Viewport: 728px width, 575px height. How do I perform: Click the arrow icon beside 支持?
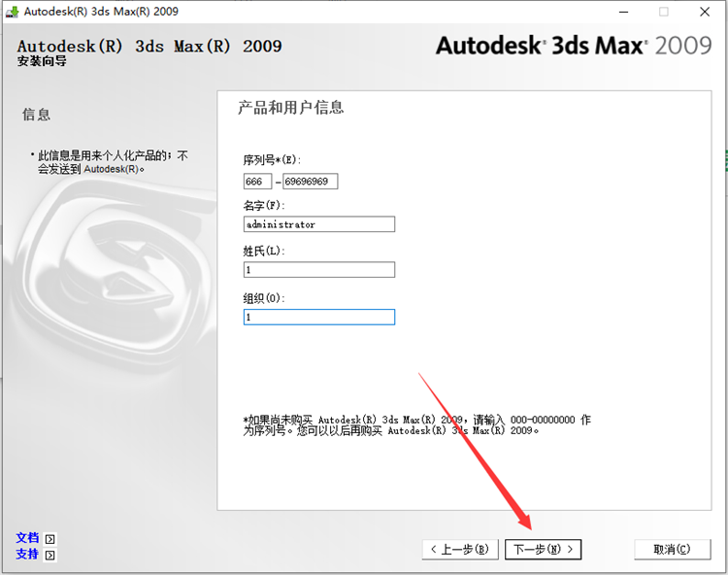coord(50,555)
